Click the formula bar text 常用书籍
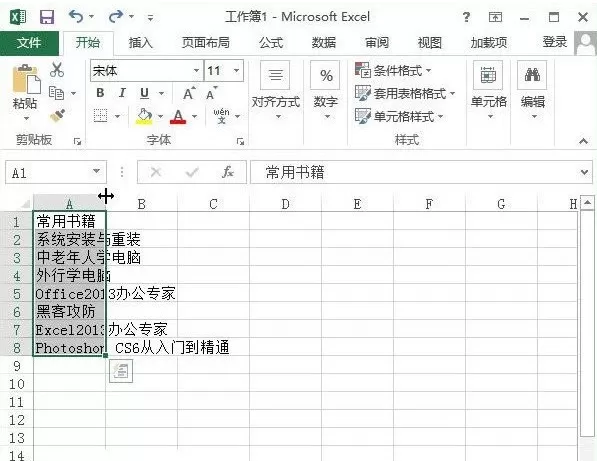597x461 pixels. coord(295,172)
